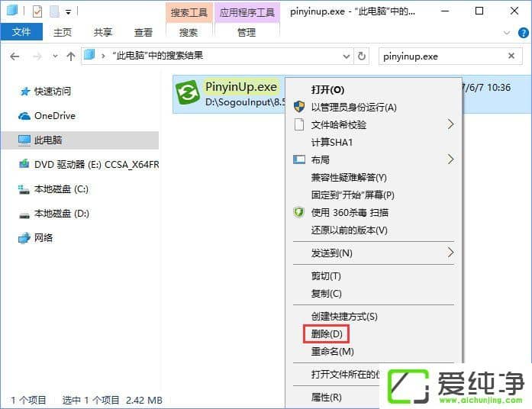The image size is (532, 409).
Task: Choose 兼容性疑难解答(Y)
Action: [349, 177]
